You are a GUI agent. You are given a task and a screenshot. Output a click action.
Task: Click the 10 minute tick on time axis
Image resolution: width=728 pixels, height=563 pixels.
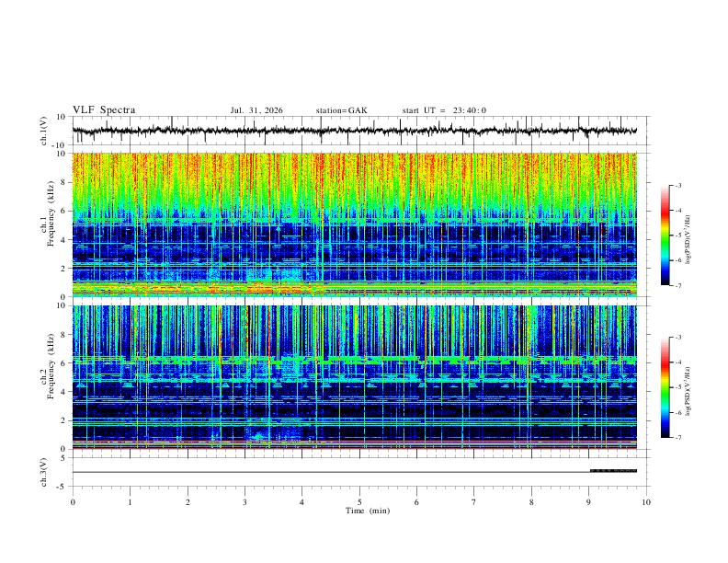click(646, 502)
